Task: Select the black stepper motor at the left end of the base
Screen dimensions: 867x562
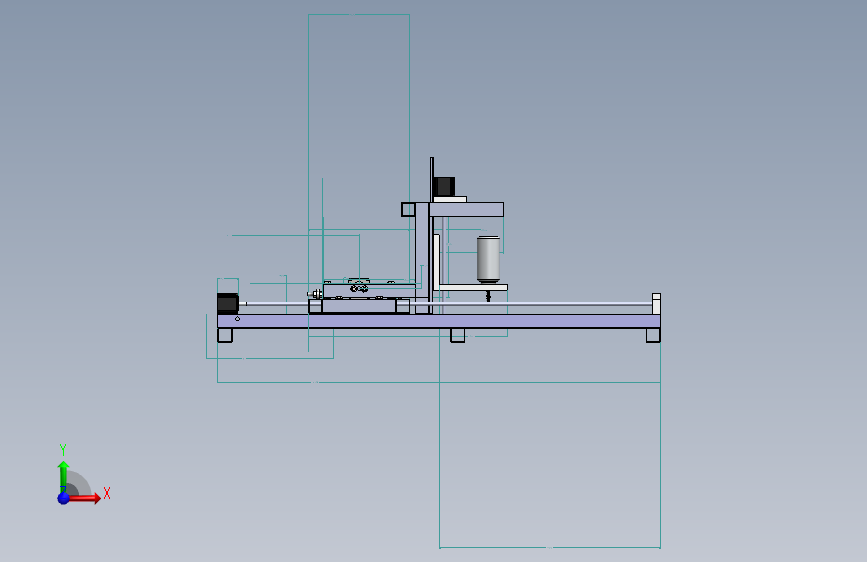Action: click(227, 304)
